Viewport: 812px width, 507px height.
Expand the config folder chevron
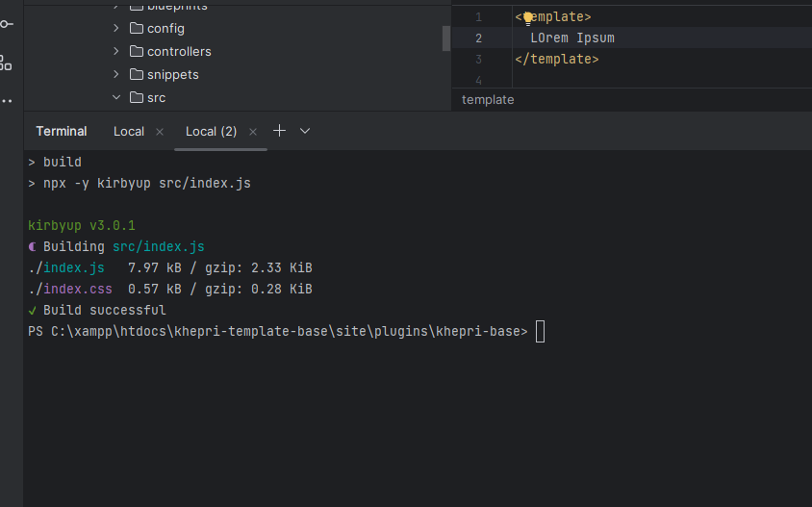click(116, 29)
